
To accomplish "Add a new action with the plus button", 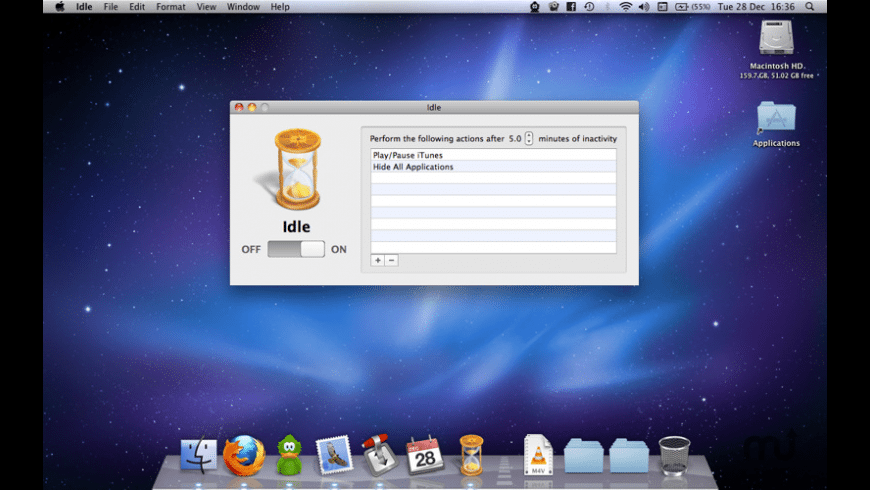I will coord(378,260).
